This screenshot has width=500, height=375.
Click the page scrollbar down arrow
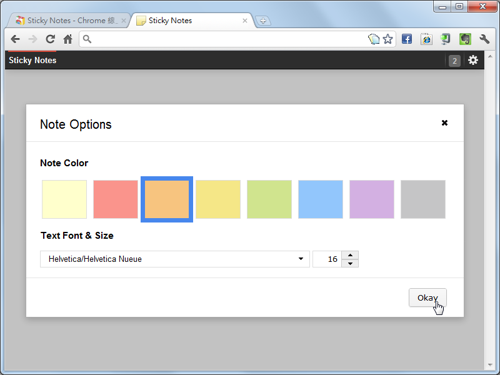(x=490, y=365)
